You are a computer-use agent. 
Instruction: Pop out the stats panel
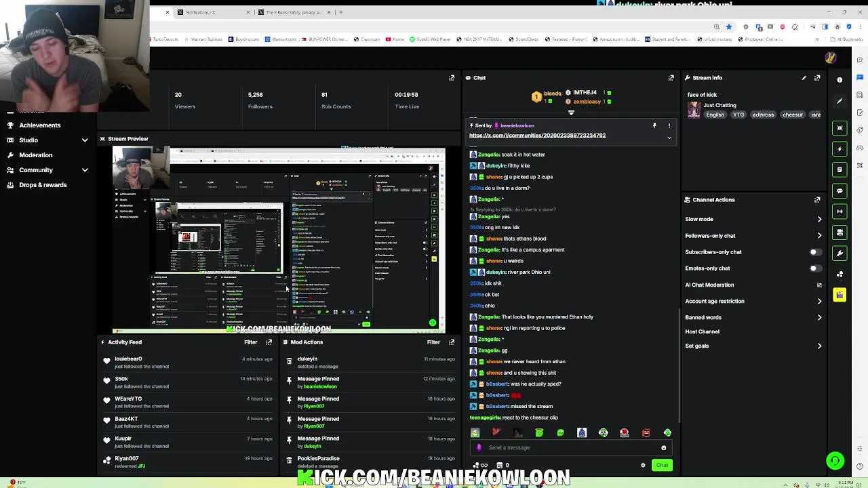point(452,78)
